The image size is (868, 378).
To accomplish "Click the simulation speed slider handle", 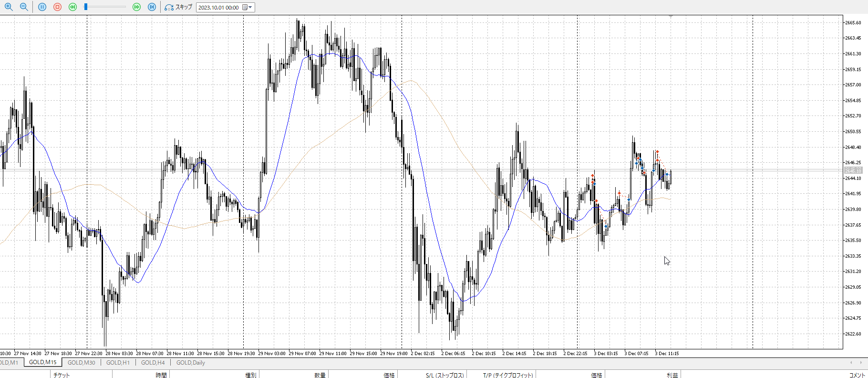I will (x=86, y=7).
